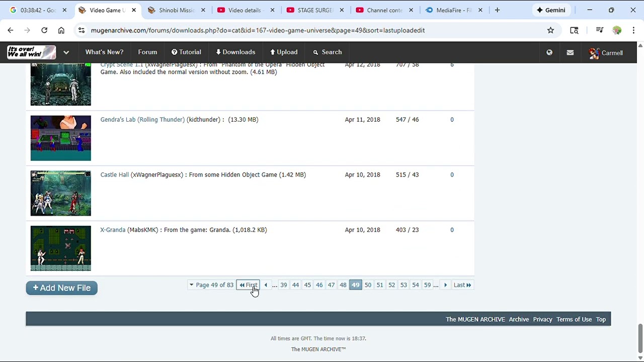This screenshot has height=362, width=644.
Task: Go to page 52
Action: [x=391, y=285]
